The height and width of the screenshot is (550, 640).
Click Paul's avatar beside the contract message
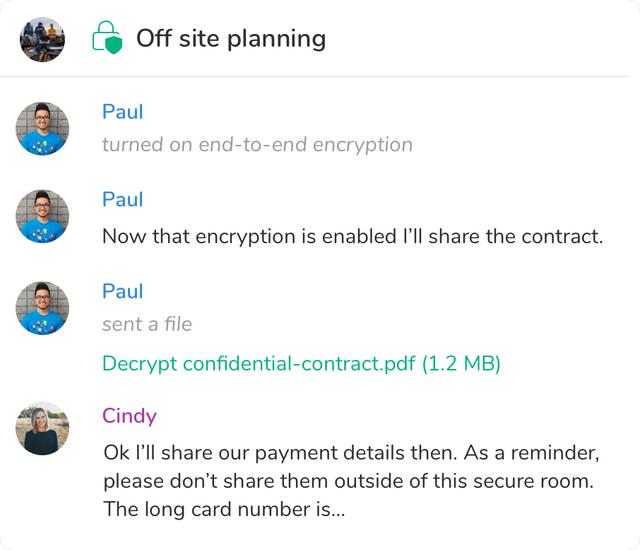[42, 215]
